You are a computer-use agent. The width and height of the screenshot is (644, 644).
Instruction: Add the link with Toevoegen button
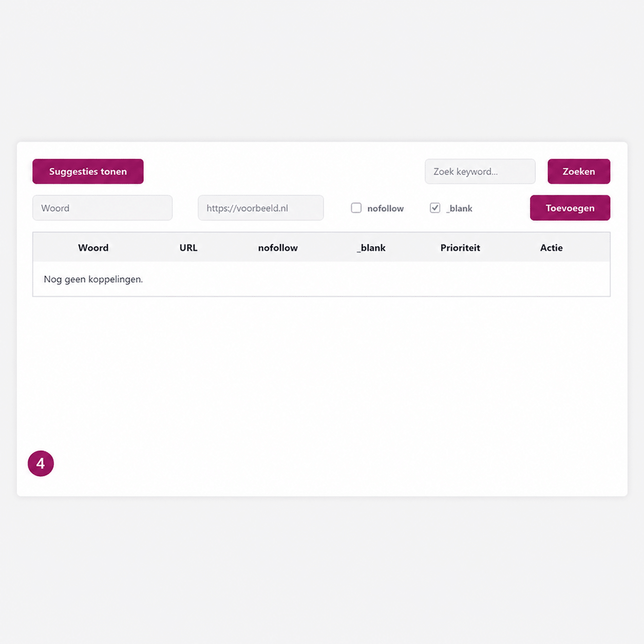[570, 208]
